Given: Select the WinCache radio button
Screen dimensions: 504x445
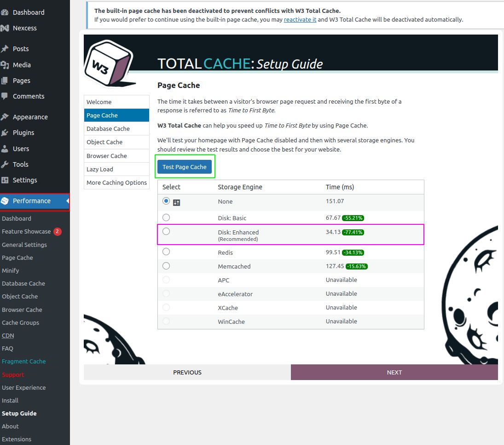Looking at the screenshot, I should click(166, 321).
